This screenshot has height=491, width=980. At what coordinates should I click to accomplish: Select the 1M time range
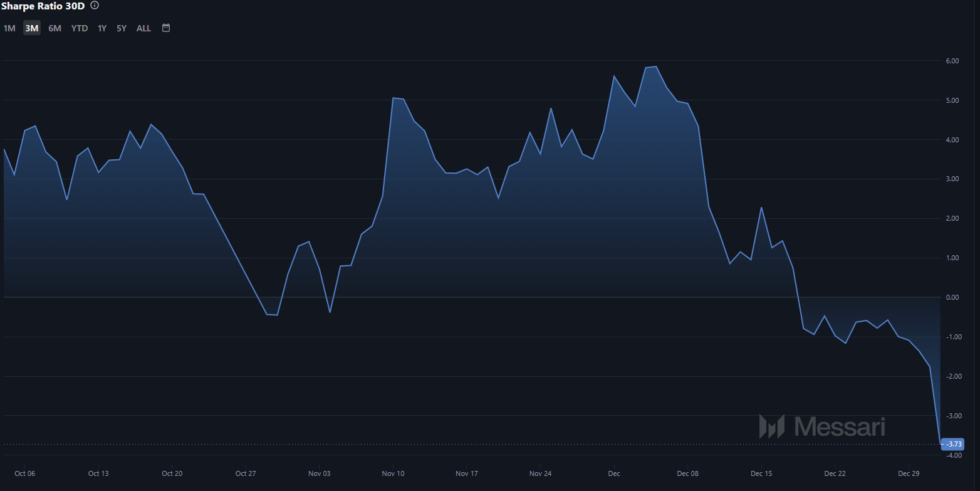[x=9, y=28]
